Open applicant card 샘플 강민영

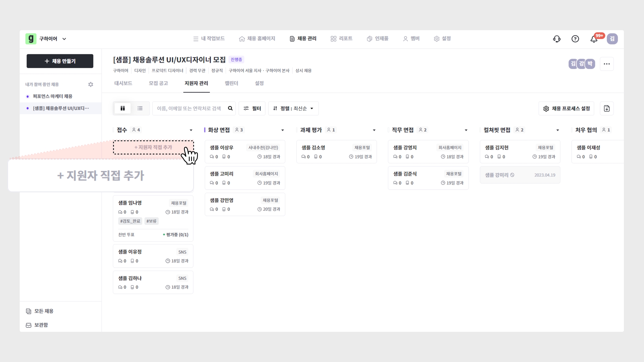pyautogui.click(x=245, y=204)
